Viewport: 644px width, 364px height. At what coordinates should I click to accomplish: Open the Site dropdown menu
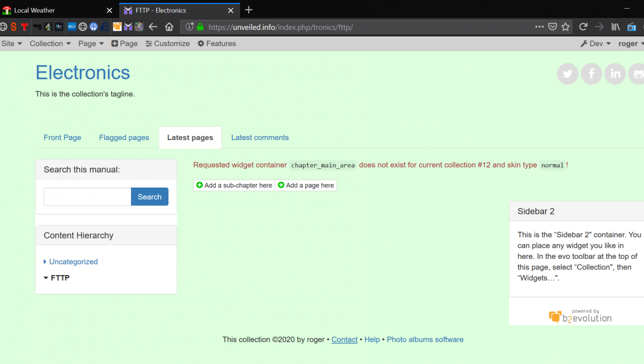click(x=12, y=43)
